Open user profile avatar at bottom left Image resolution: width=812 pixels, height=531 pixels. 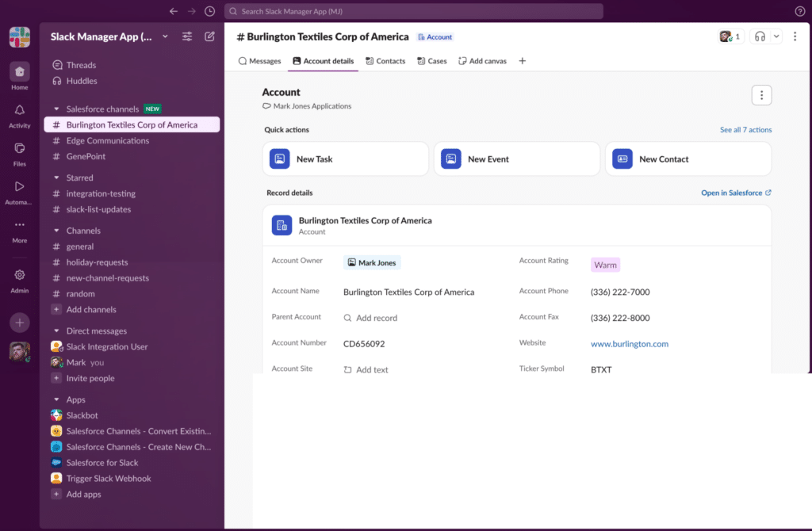pyautogui.click(x=20, y=352)
